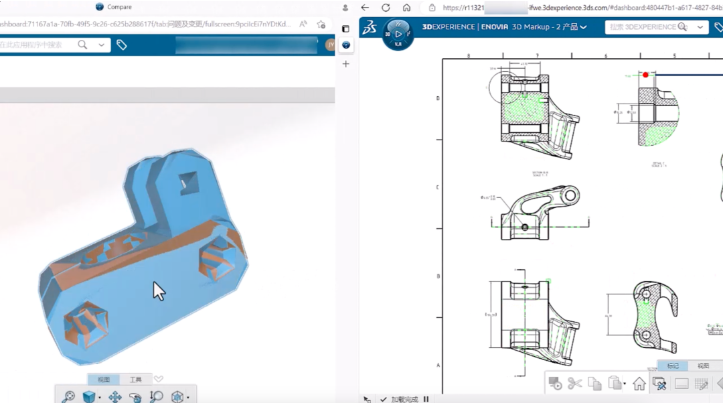Image resolution: width=724 pixels, height=405 pixels.
Task: Open the dropdown beside the hexagonal view icon
Action: 188,398
